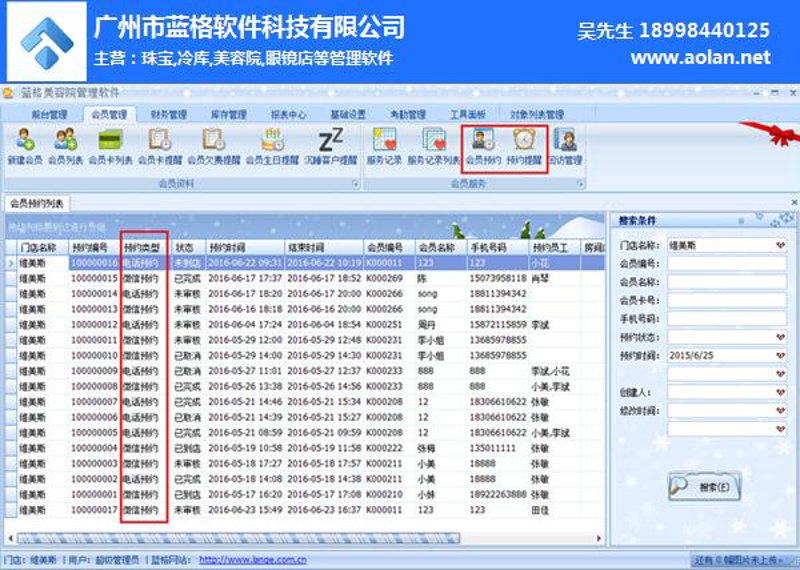The height and width of the screenshot is (570, 800).
Task: Sort by the 预约类型 column header
Action: click(145, 247)
